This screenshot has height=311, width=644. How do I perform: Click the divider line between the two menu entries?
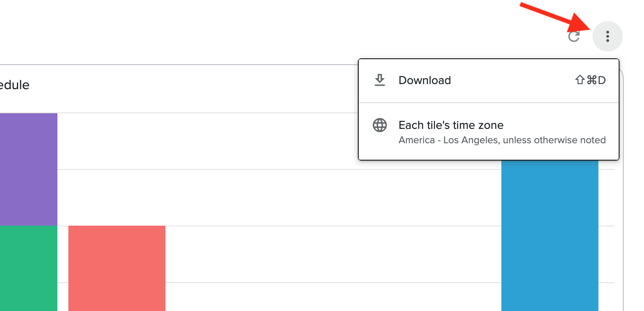pyautogui.click(x=489, y=102)
